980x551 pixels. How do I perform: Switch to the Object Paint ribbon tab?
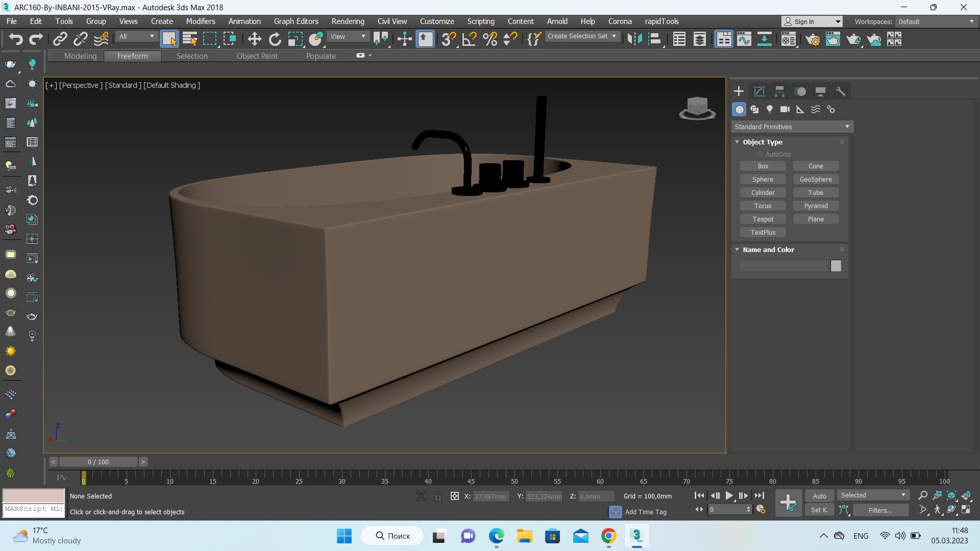(257, 56)
